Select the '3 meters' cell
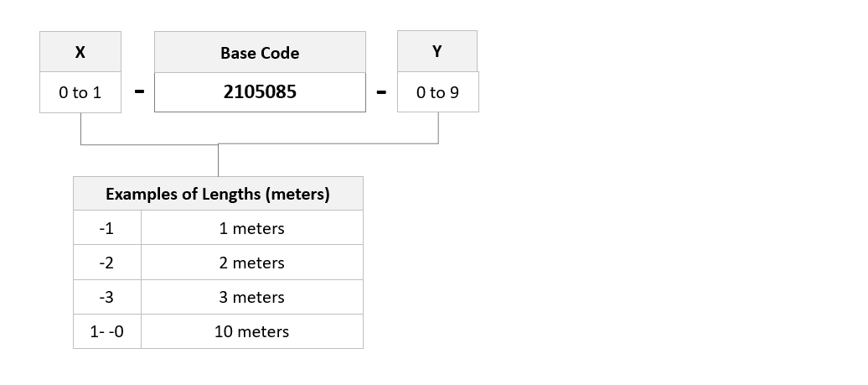The image size is (868, 385). 252,297
